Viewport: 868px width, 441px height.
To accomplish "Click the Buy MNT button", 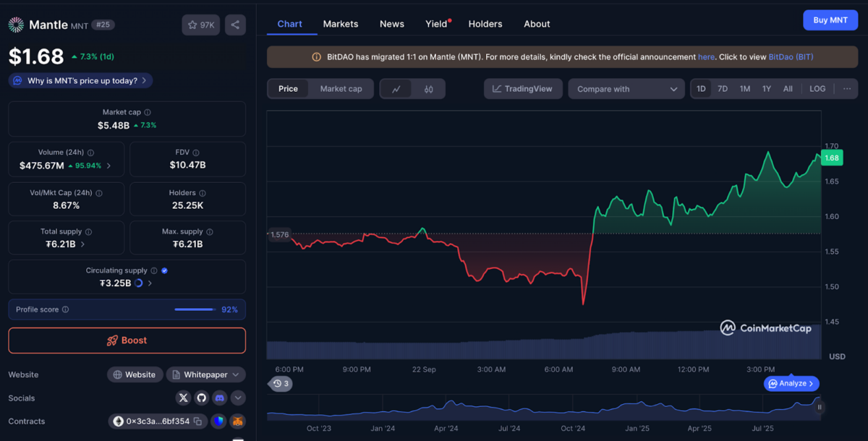I will coord(830,20).
